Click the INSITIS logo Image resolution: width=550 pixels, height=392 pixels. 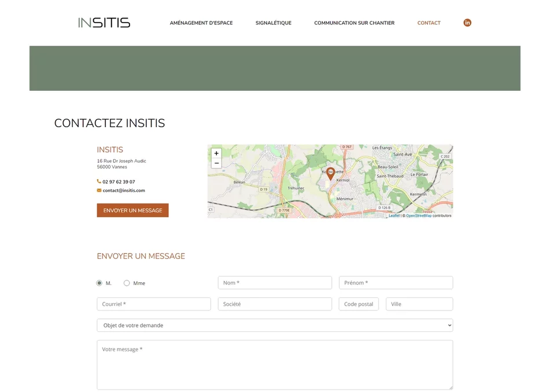coord(104,23)
